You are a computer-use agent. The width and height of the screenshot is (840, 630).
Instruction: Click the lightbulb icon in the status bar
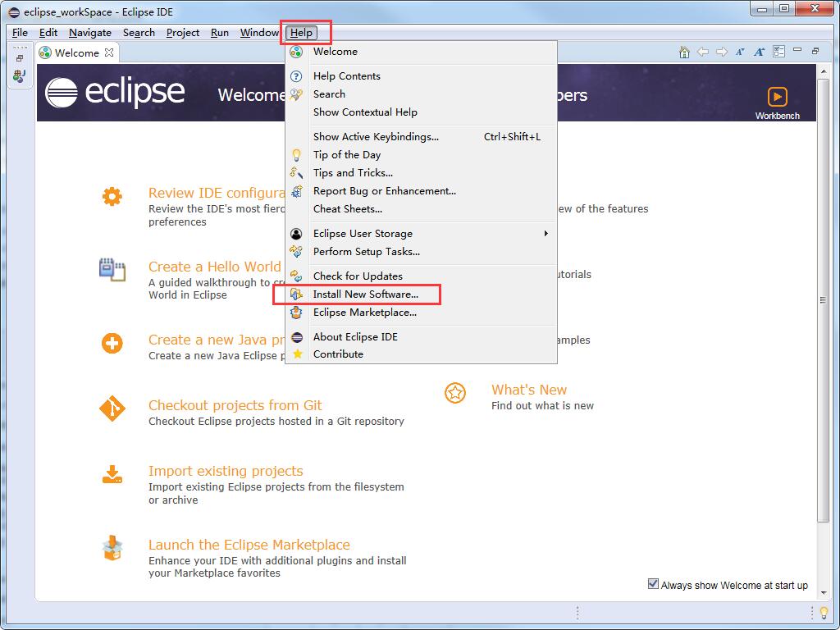(823, 614)
